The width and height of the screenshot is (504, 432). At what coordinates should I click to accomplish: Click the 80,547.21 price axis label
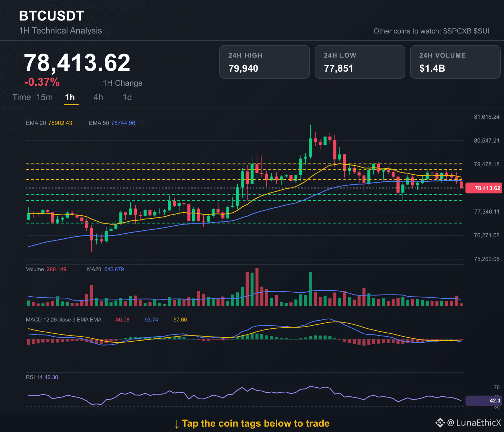(x=487, y=140)
